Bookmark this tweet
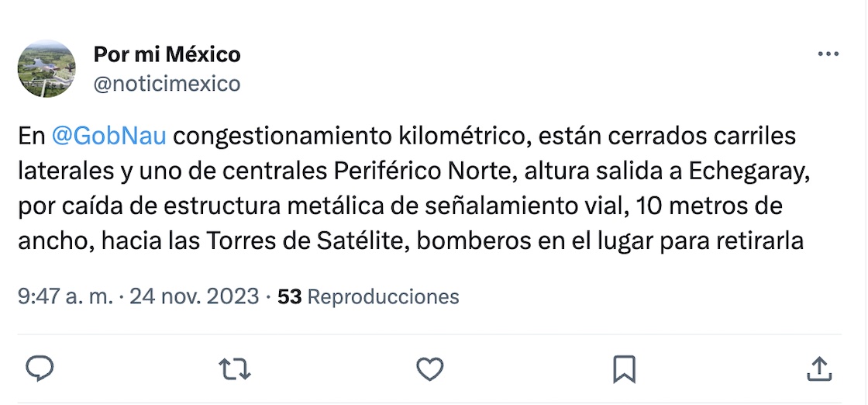Image resolution: width=868 pixels, height=405 pixels. [x=625, y=369]
